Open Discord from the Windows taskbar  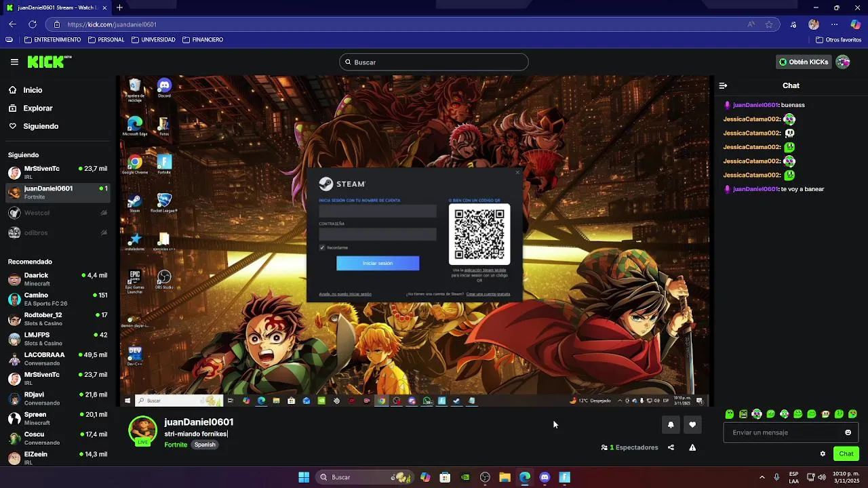click(545, 477)
